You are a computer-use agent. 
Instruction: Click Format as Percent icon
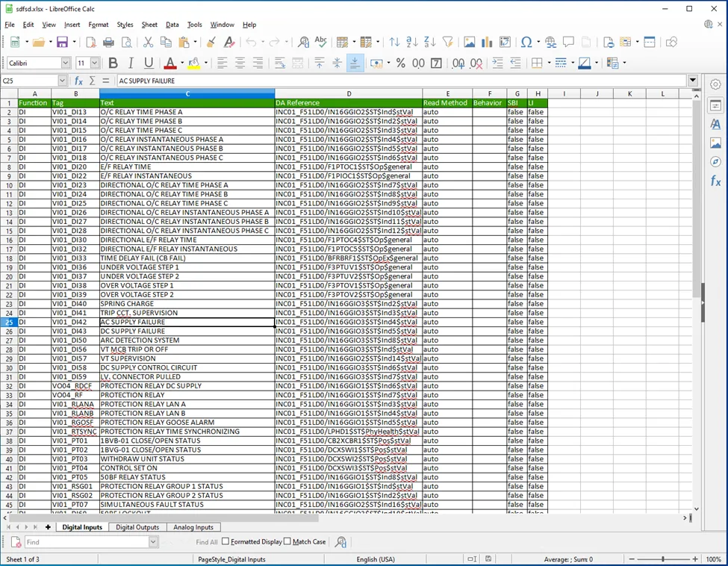401,63
